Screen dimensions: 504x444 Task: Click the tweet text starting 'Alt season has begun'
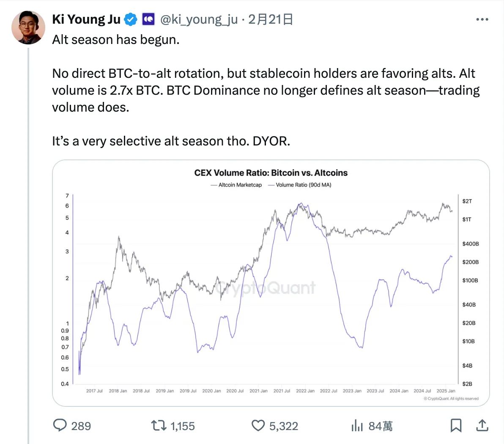(x=116, y=40)
